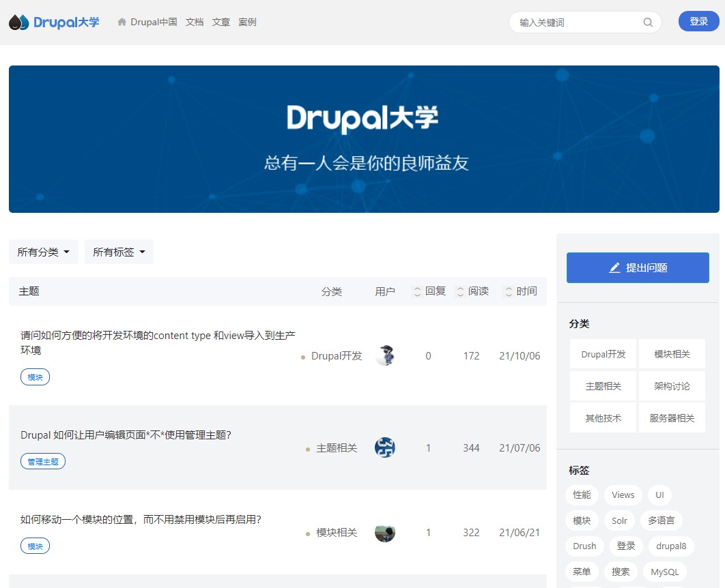Click the 提出问题 button
725x588 pixels.
pos(638,267)
